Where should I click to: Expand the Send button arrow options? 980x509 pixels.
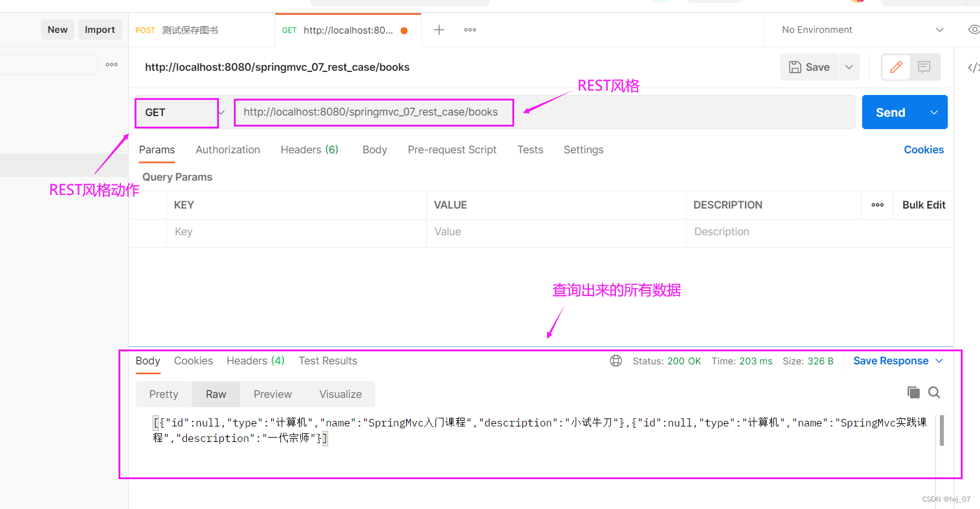pos(934,112)
